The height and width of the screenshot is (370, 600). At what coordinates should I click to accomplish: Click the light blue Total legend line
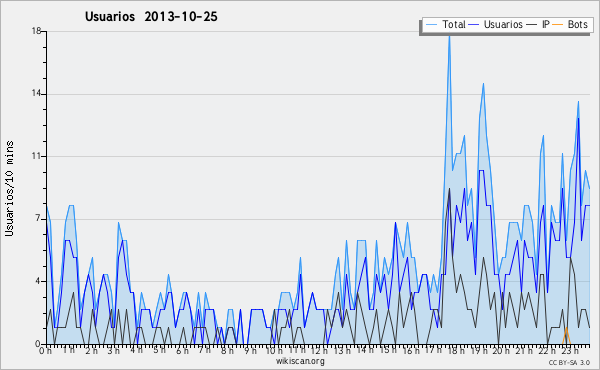pos(432,25)
